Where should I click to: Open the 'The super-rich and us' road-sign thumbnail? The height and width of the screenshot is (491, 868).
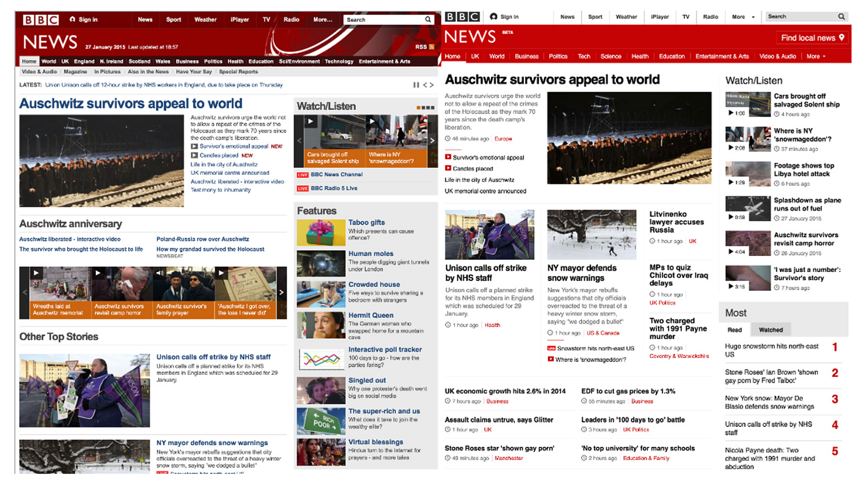coord(321,421)
